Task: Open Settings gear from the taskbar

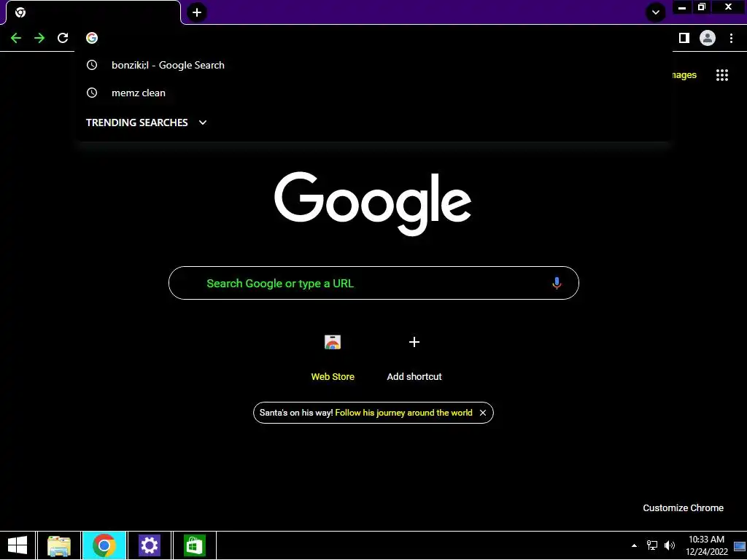Action: point(149,545)
